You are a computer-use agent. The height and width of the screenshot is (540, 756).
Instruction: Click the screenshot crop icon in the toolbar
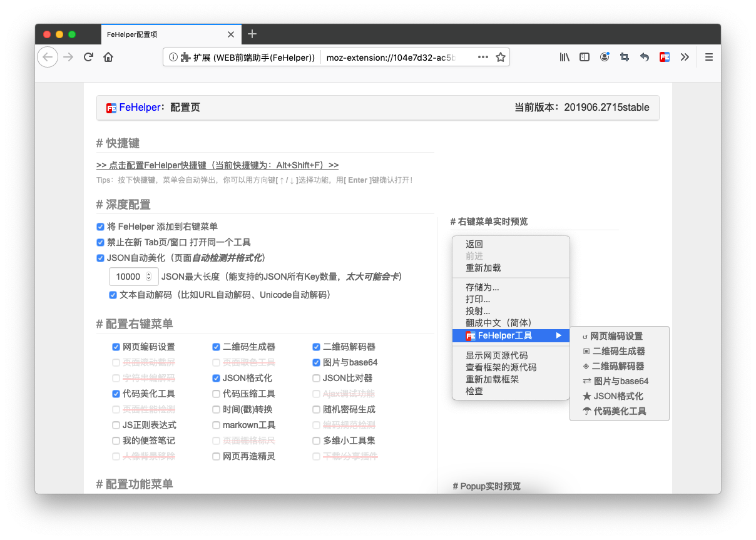[x=625, y=57]
